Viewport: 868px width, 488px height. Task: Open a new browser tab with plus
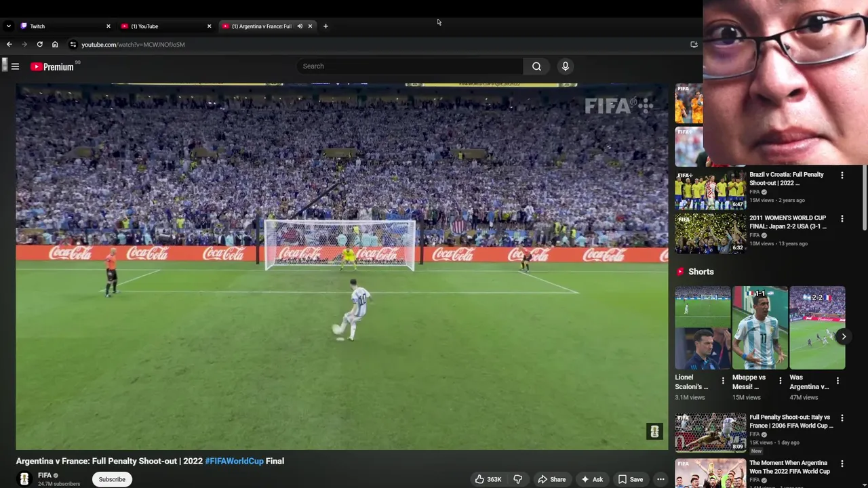325,26
